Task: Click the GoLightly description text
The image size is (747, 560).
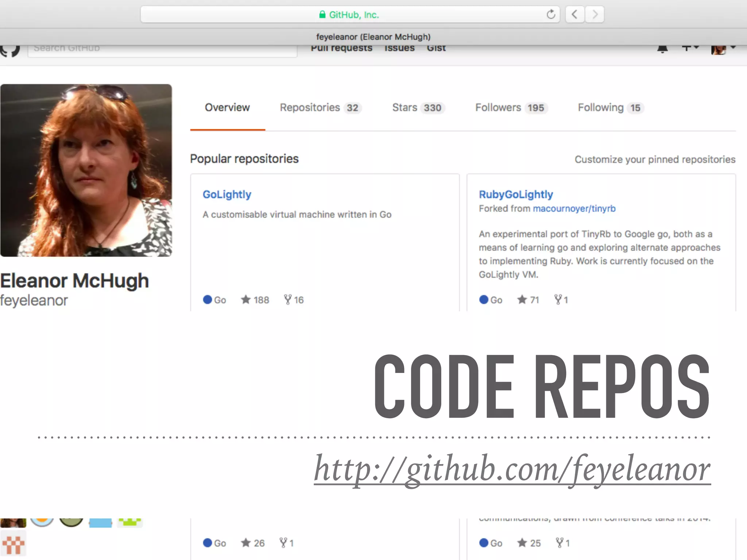Action: (x=297, y=215)
